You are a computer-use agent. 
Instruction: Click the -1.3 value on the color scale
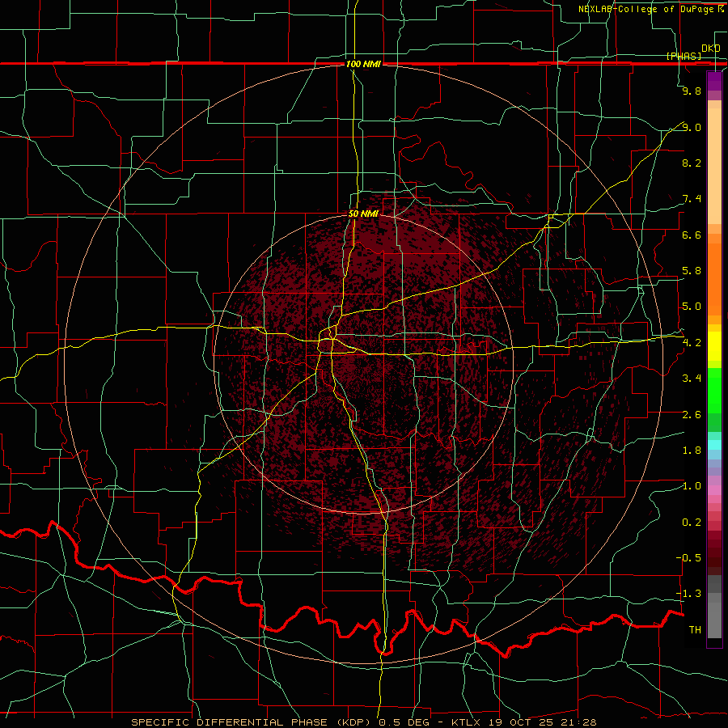689,594
